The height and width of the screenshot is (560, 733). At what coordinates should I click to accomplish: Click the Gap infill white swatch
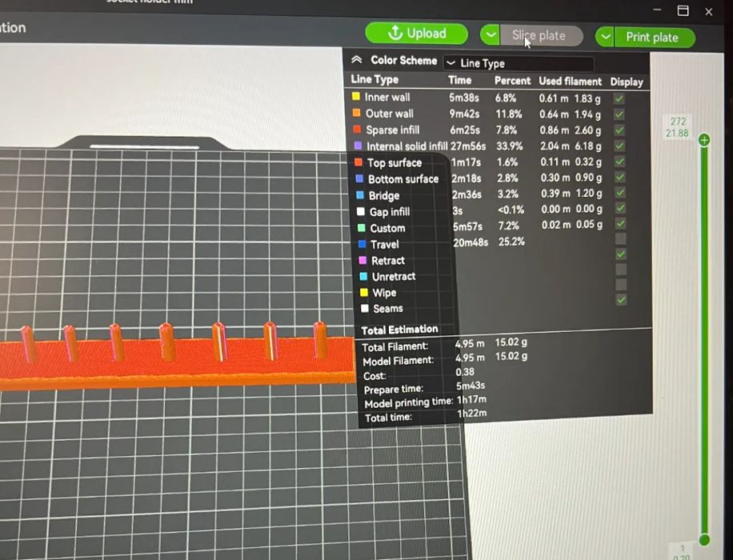pos(360,211)
